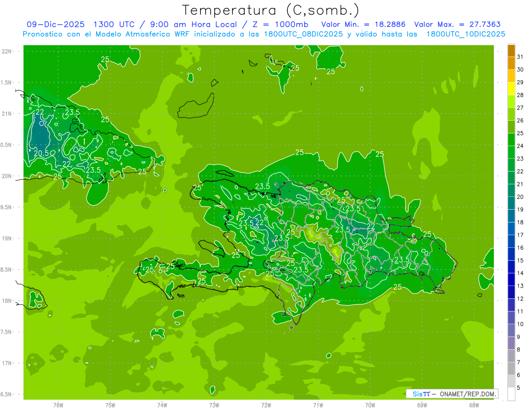The image size is (532, 411).
Task: Click the '17N' latitude axis label
Action: click(7, 363)
